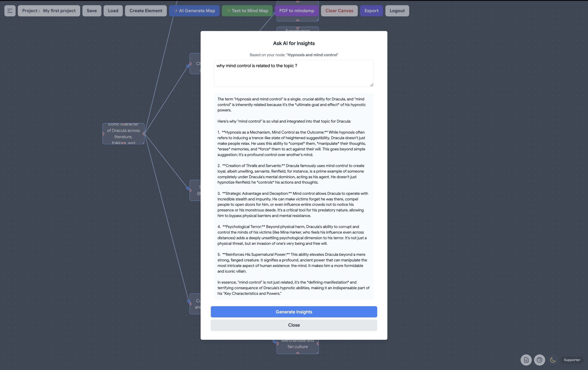588x370 pixels.
Task: Click the Supporter badge
Action: pos(572,360)
